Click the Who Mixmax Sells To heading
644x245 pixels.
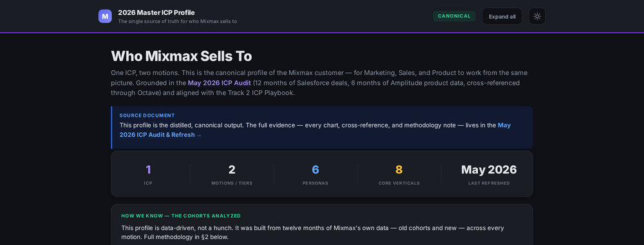182,56
